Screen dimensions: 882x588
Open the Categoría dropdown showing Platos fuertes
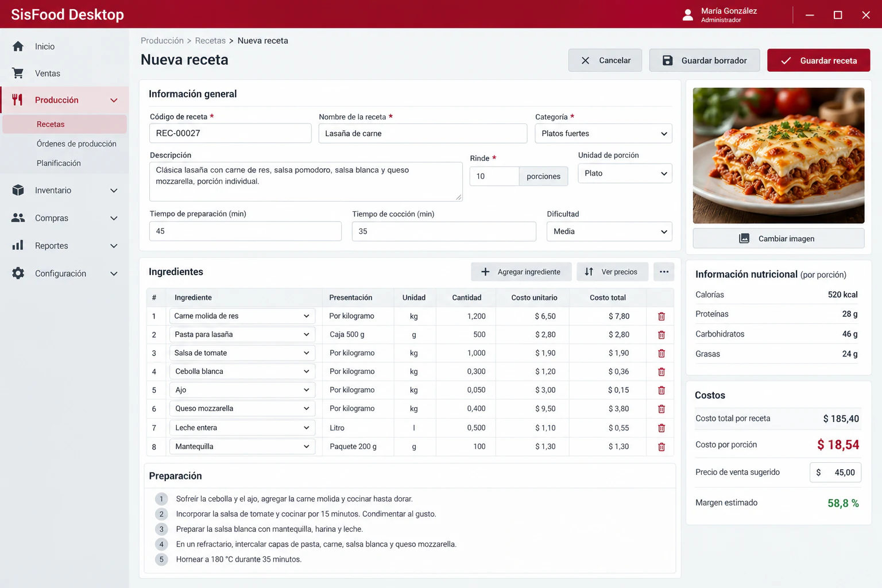(x=604, y=133)
